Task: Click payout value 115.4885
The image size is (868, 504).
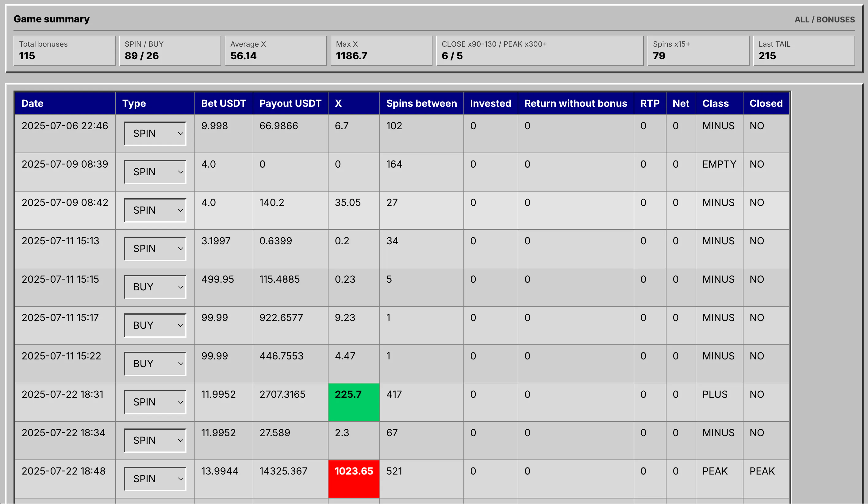Action: click(x=280, y=279)
